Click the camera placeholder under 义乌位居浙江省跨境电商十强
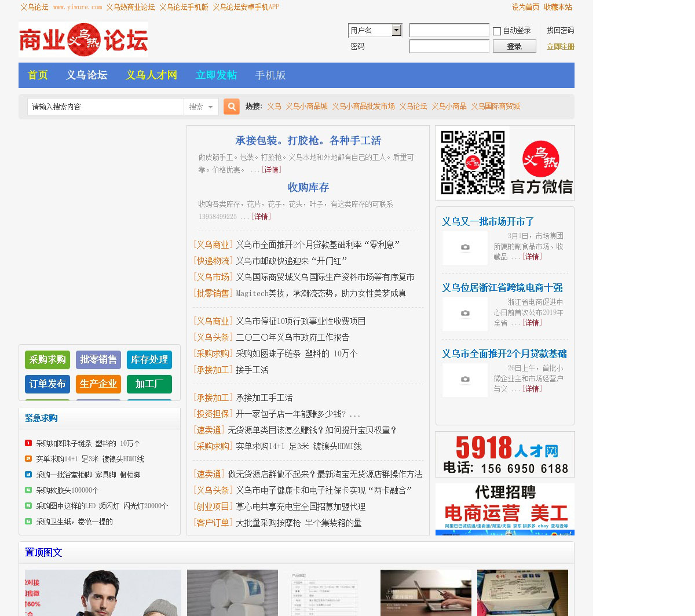 point(465,314)
